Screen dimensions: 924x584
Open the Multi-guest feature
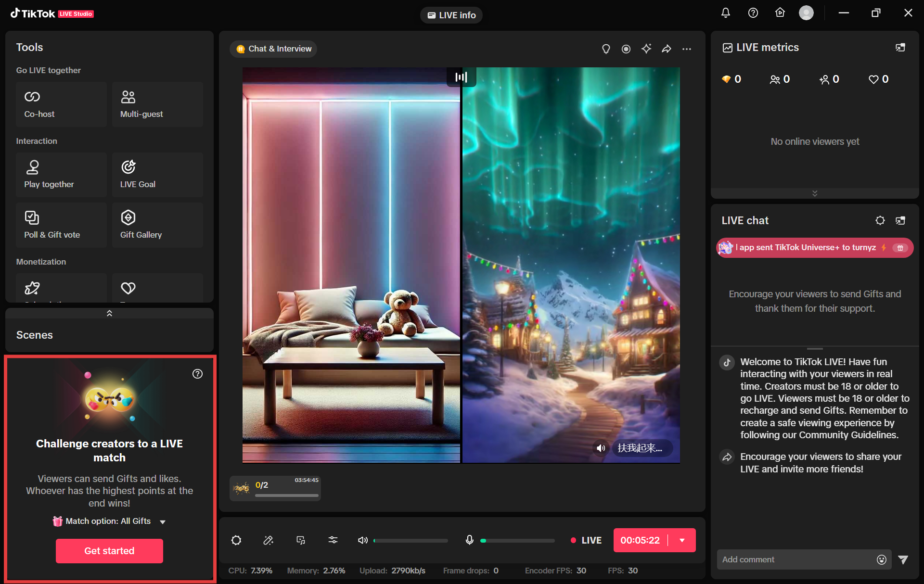pyautogui.click(x=157, y=104)
